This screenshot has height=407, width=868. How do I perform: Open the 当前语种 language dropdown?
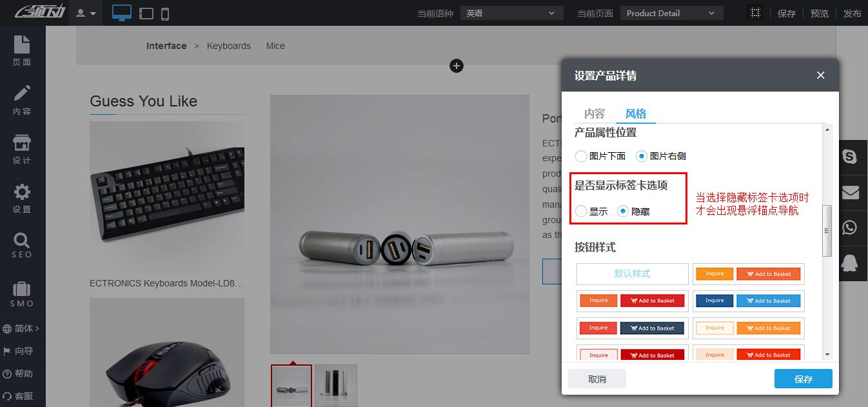click(x=511, y=13)
